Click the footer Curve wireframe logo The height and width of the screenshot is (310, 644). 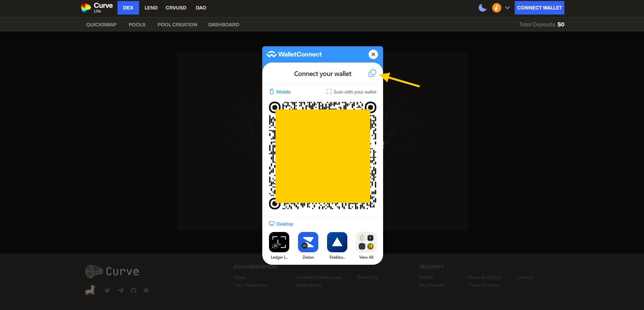[x=112, y=272]
